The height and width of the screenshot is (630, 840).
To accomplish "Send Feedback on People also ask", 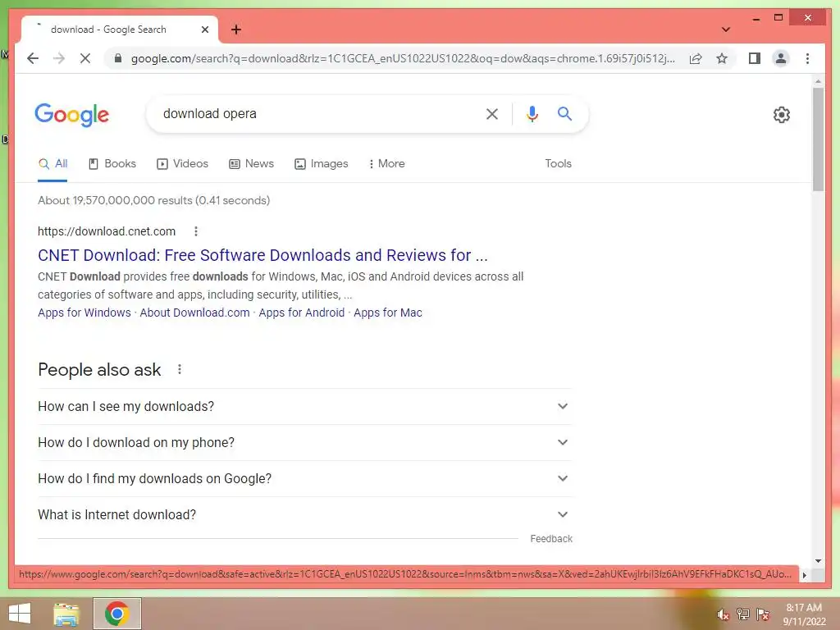I will [551, 538].
